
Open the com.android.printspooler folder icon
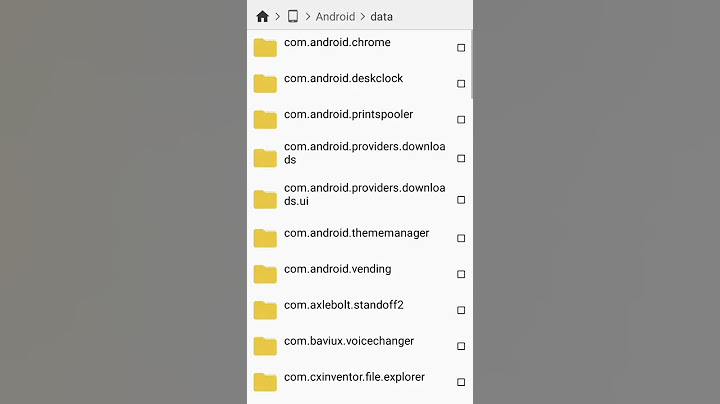(x=265, y=119)
